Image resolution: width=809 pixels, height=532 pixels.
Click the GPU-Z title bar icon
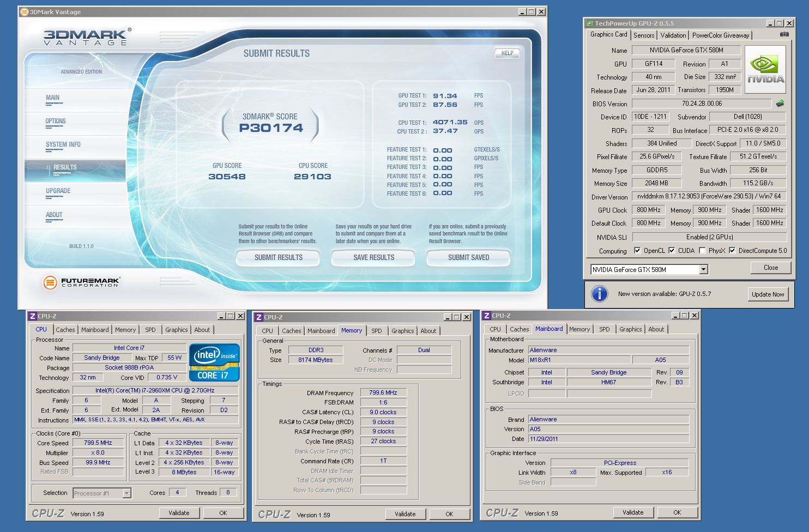coord(589,23)
